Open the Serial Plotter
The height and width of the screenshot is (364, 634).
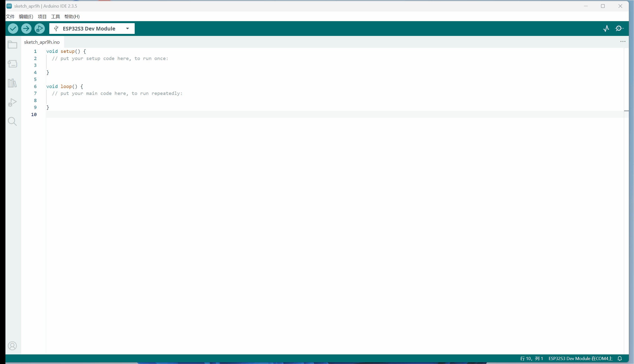pos(606,29)
